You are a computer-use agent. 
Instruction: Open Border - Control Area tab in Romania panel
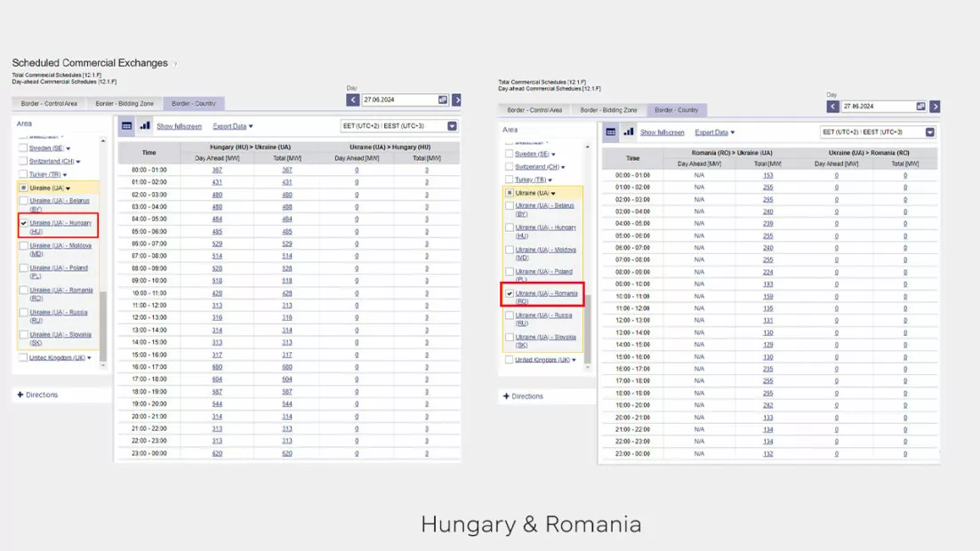pyautogui.click(x=534, y=110)
